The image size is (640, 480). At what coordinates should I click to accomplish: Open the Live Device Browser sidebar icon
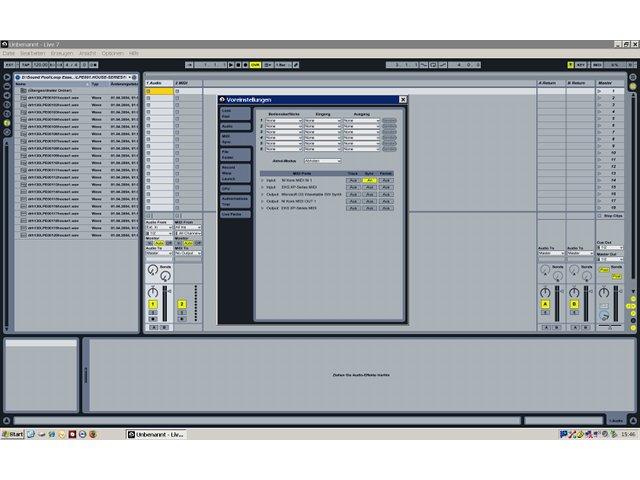(x=7, y=86)
